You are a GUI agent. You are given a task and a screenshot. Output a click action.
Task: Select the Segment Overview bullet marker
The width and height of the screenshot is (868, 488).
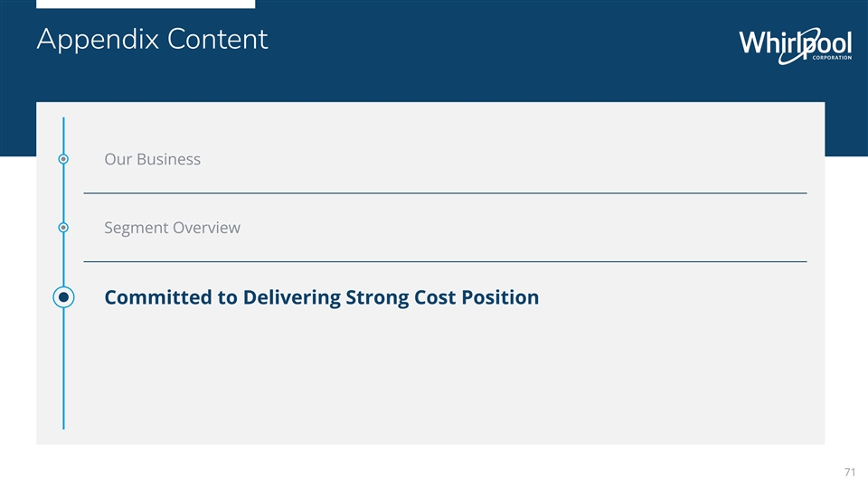(63, 228)
